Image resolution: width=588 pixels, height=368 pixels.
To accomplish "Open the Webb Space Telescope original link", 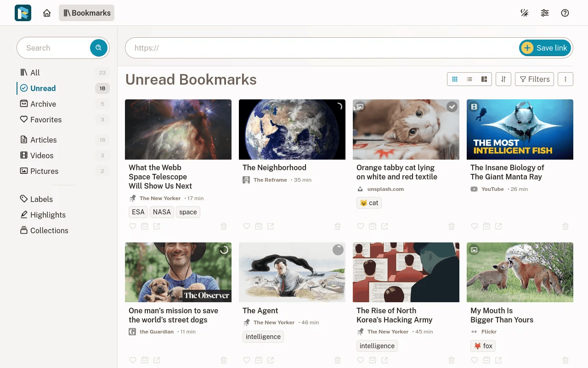I will [157, 226].
